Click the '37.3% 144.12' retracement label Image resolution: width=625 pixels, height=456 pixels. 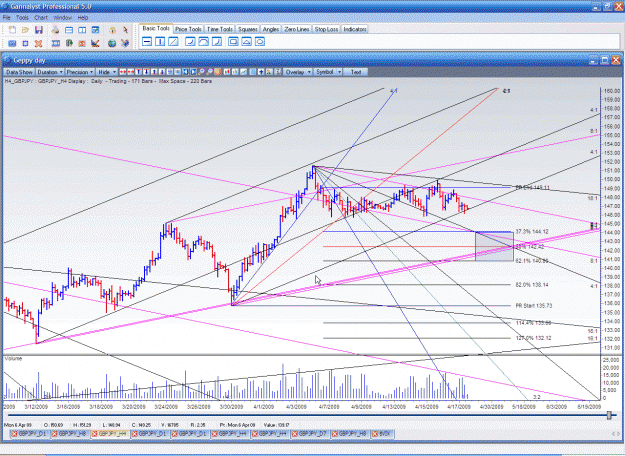[532, 232]
